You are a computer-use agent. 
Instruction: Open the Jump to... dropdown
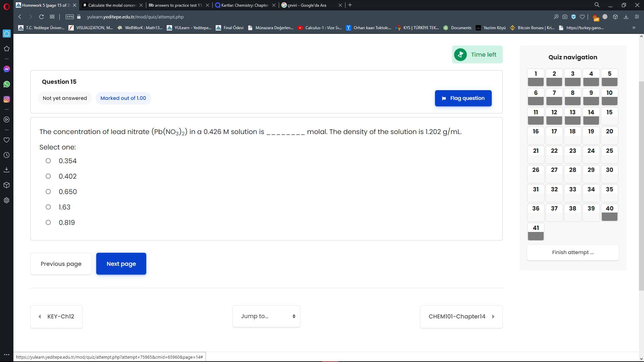(x=266, y=316)
